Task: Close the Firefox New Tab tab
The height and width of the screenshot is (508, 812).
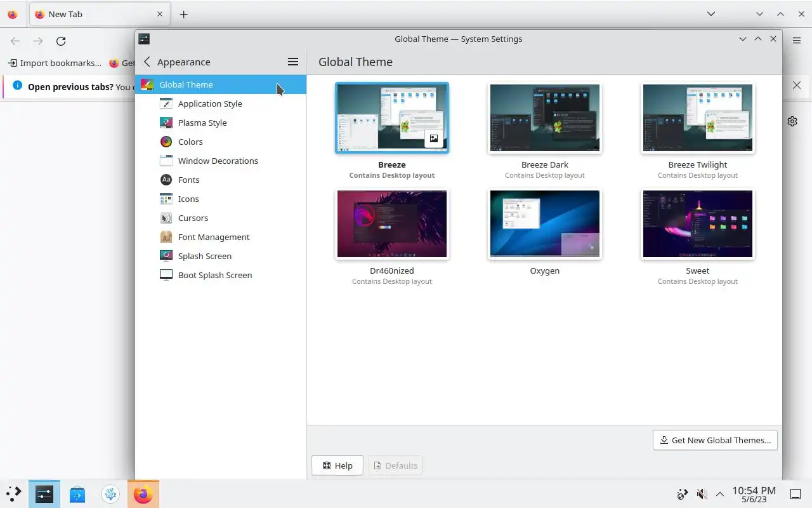Action: point(160,14)
